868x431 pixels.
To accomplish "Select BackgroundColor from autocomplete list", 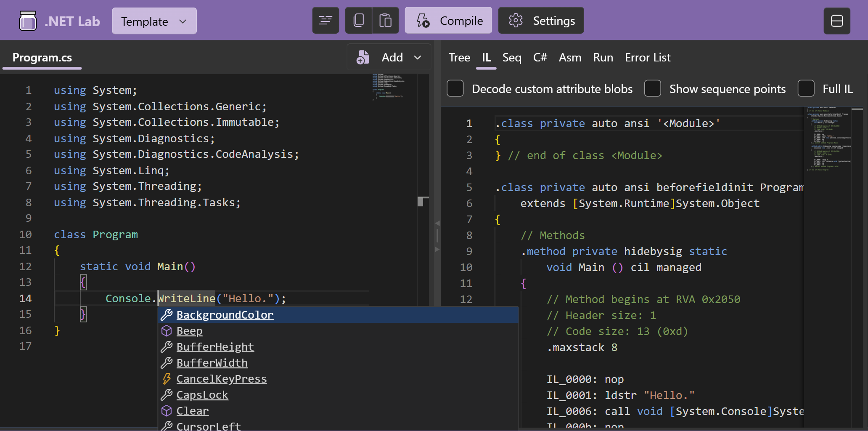I will (338, 315).
